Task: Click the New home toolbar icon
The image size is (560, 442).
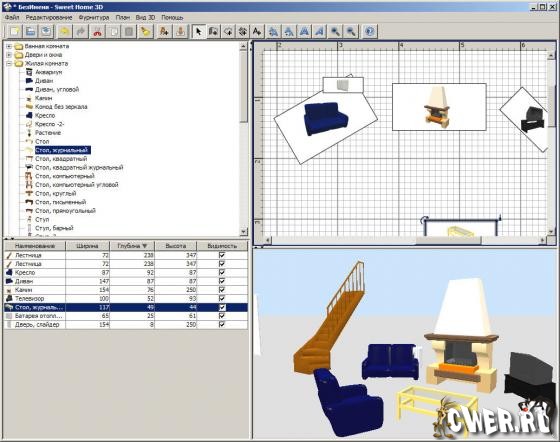Action: tap(15, 32)
